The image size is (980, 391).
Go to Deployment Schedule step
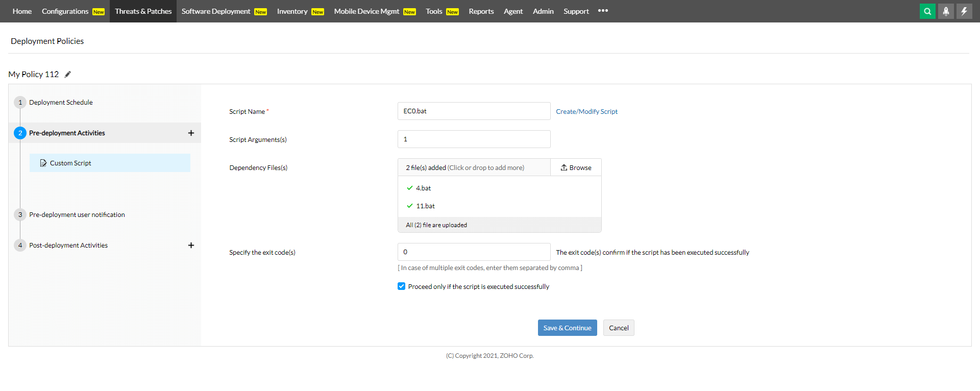click(61, 103)
